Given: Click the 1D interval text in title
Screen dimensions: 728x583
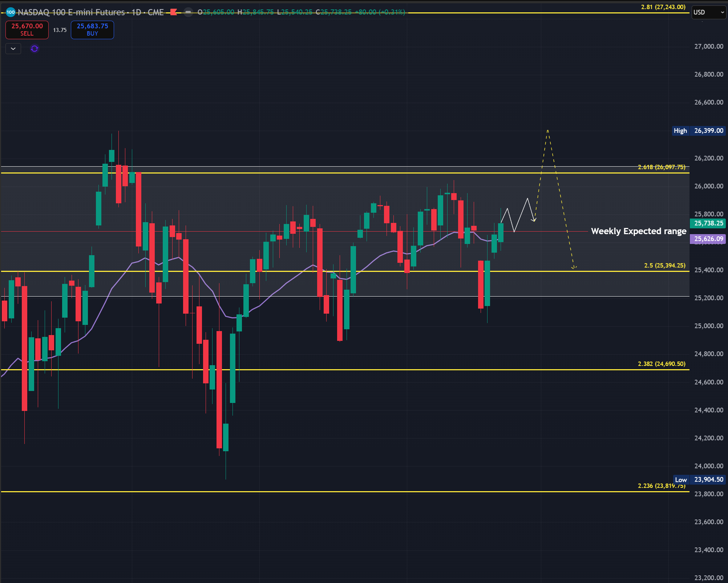Looking at the screenshot, I should 136,12.
